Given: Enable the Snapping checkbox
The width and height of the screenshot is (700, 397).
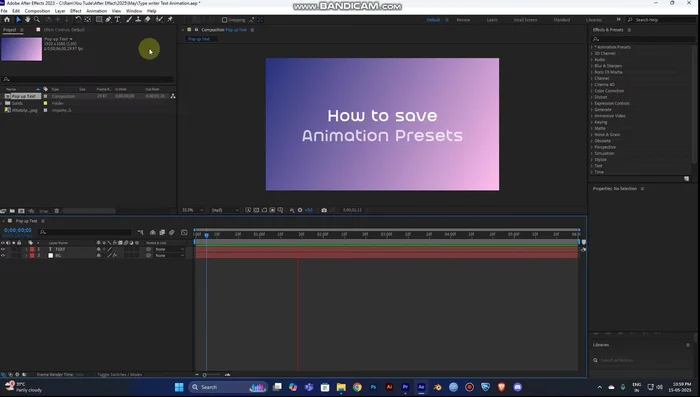Looking at the screenshot, I should [225, 20].
